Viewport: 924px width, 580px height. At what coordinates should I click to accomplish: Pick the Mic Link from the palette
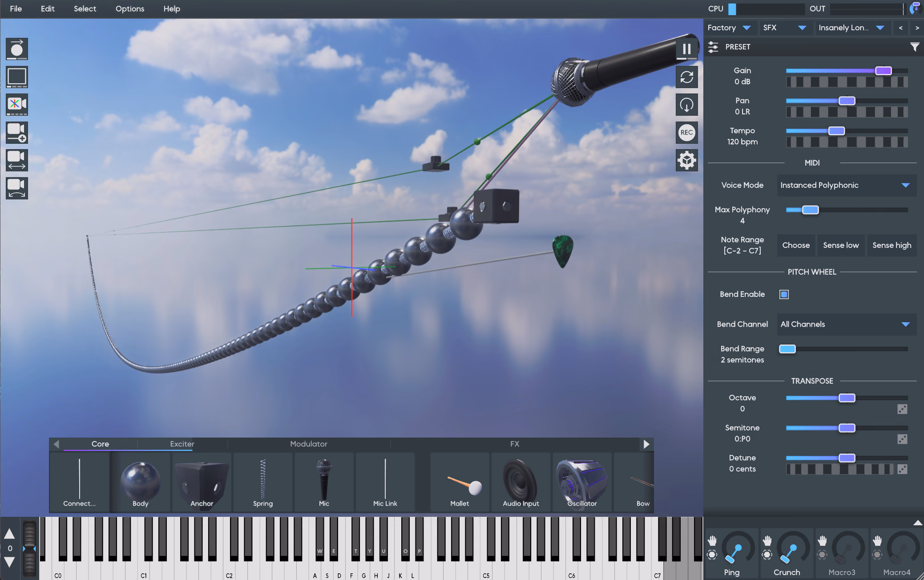385,482
